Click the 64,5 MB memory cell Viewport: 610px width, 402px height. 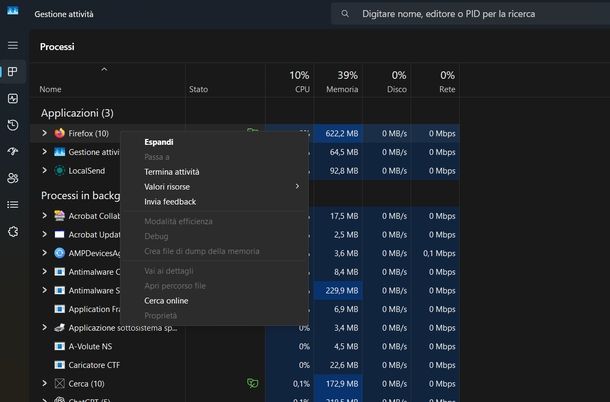339,152
